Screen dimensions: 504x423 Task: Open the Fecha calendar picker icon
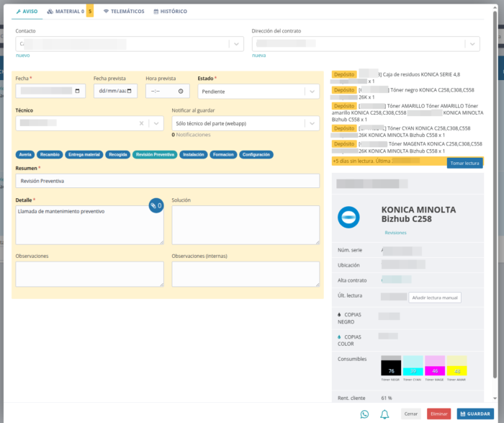[77, 91]
